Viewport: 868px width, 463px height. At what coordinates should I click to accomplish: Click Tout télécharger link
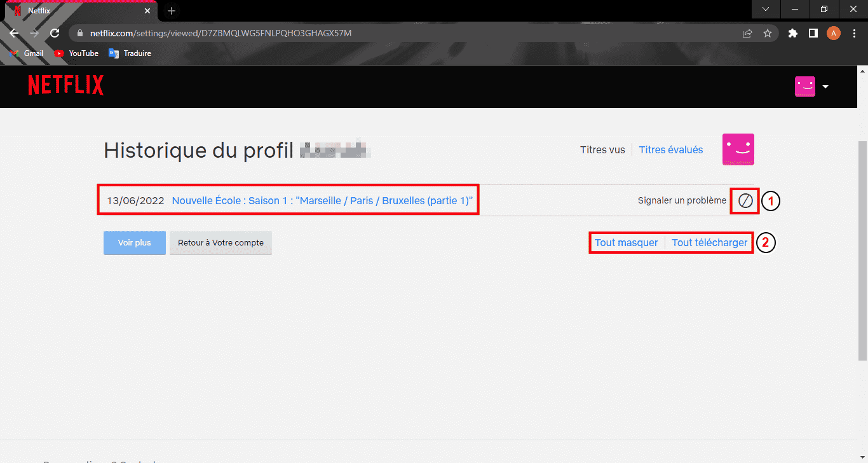click(x=710, y=243)
